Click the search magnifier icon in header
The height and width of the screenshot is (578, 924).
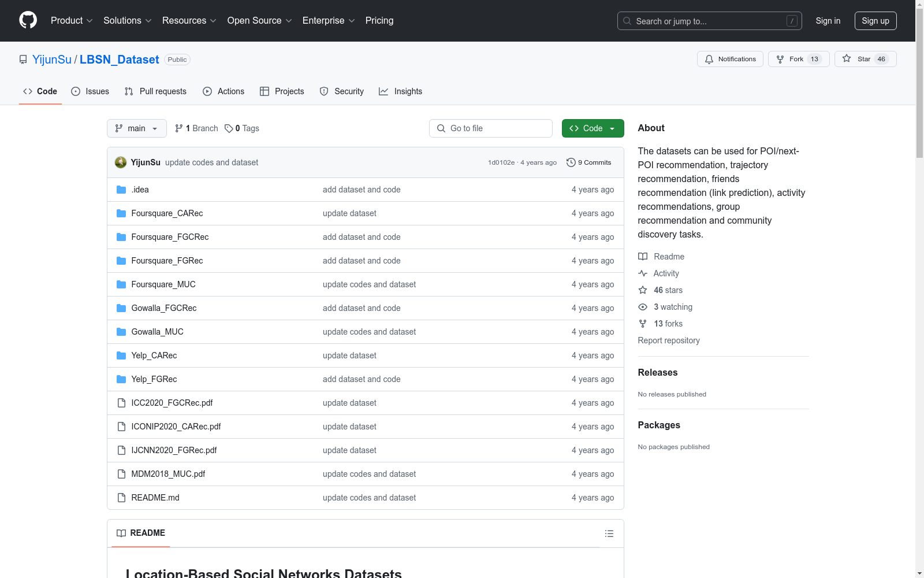click(627, 21)
